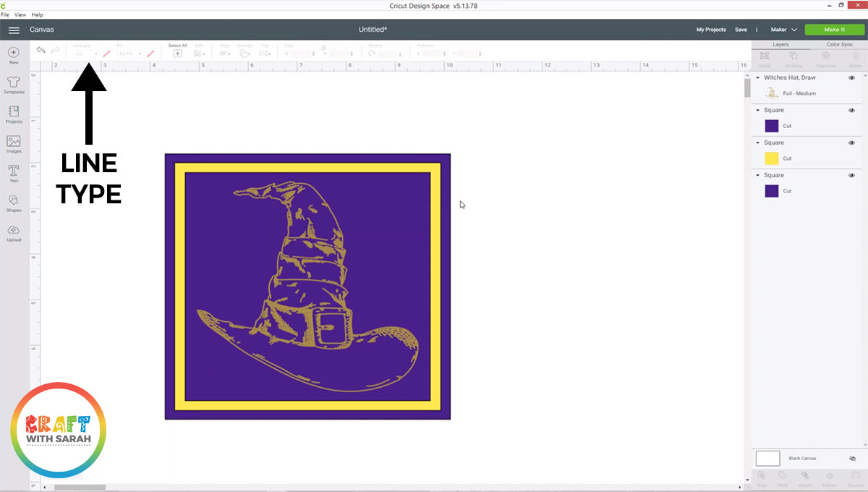The width and height of the screenshot is (868, 492).
Task: Open the Templates panel
Action: (x=13, y=85)
